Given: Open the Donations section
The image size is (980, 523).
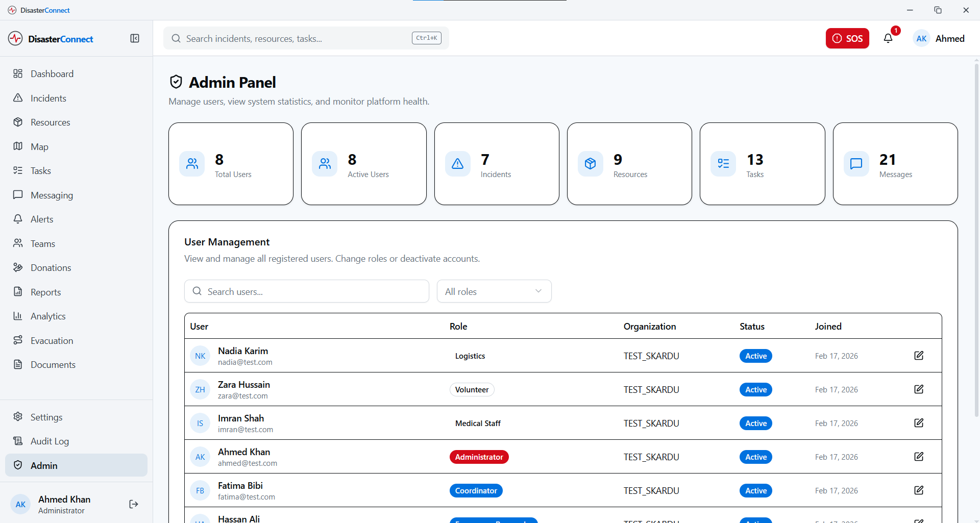Looking at the screenshot, I should pos(51,267).
